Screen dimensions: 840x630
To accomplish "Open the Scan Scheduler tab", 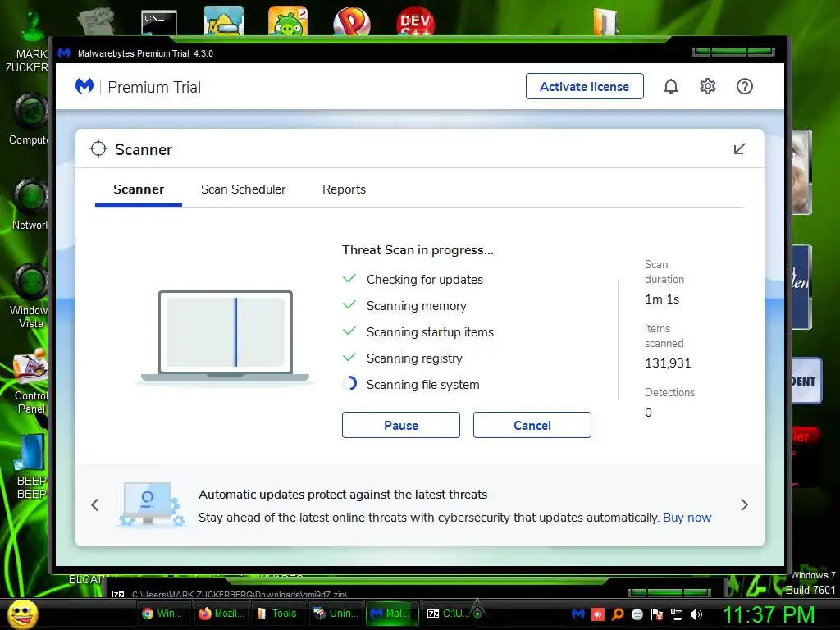I will click(x=243, y=189).
